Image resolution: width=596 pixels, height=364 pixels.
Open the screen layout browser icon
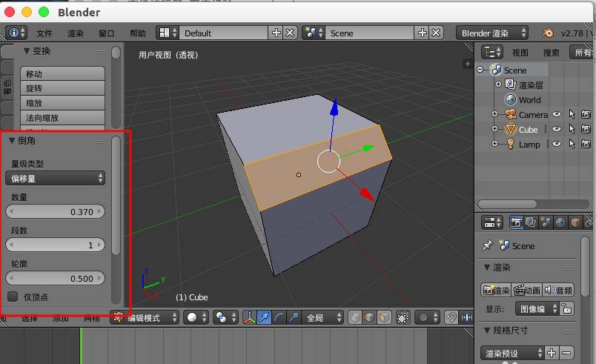168,33
